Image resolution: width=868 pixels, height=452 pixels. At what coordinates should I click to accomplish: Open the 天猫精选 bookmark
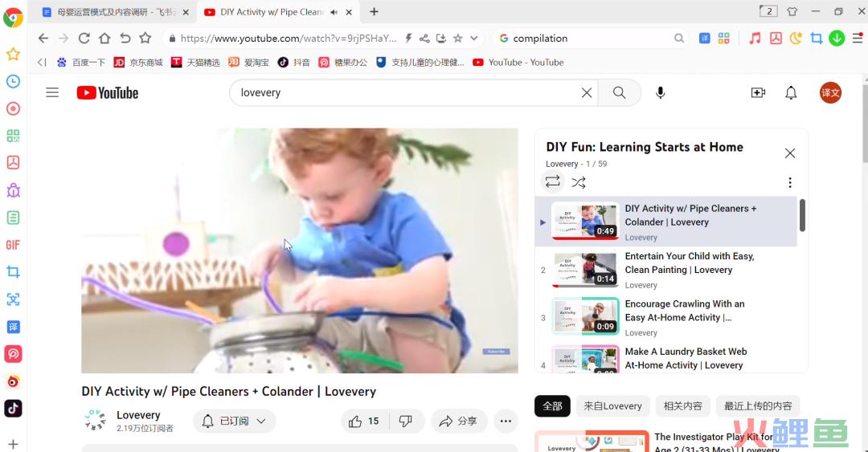195,63
